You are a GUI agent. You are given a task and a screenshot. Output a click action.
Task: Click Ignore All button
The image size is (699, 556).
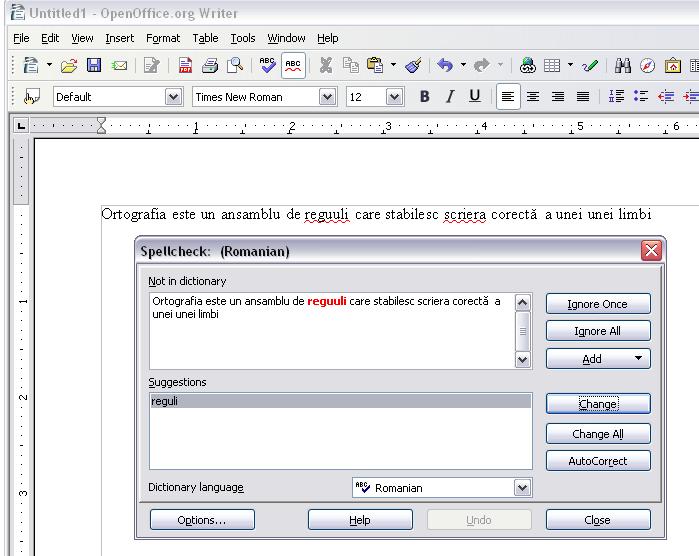tap(598, 331)
